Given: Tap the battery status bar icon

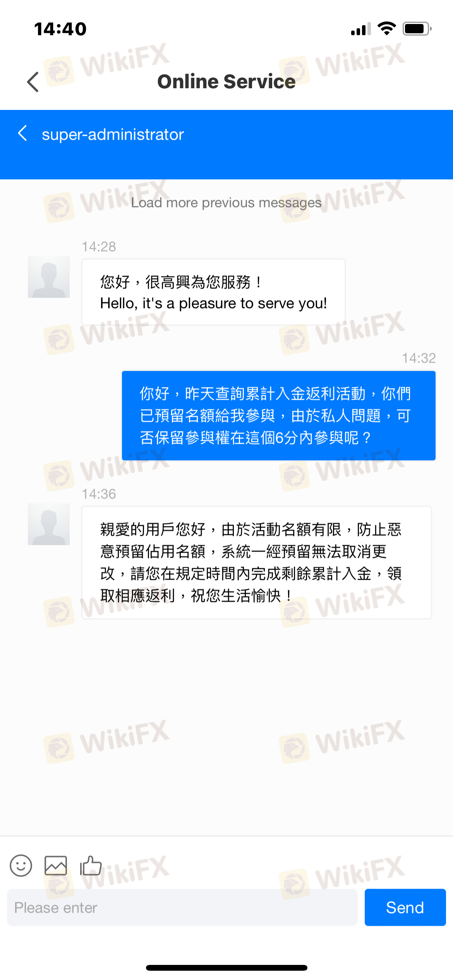Looking at the screenshot, I should tap(417, 29).
